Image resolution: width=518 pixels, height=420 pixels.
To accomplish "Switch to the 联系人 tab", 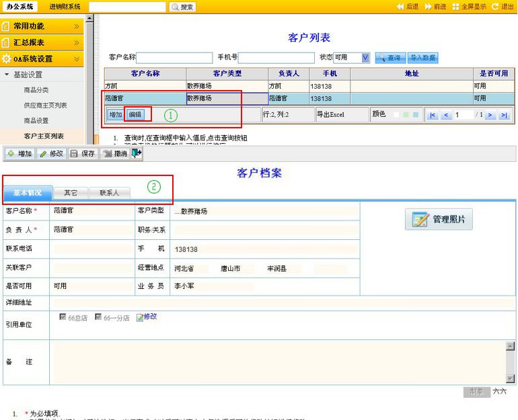I will [x=109, y=193].
